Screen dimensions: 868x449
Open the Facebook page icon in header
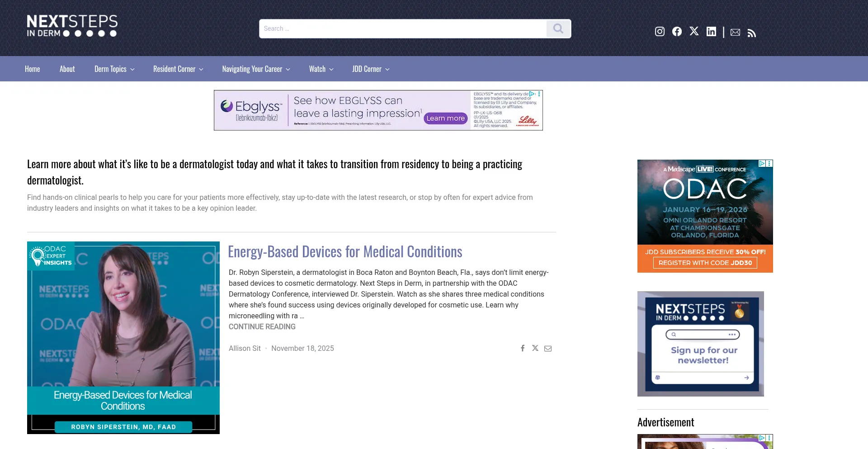coord(677,32)
